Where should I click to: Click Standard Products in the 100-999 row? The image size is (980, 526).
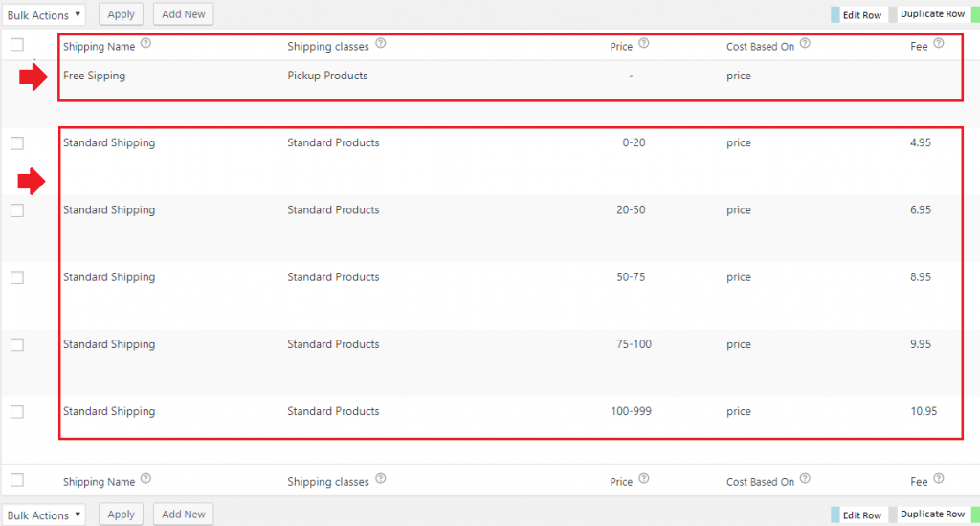[x=333, y=411]
